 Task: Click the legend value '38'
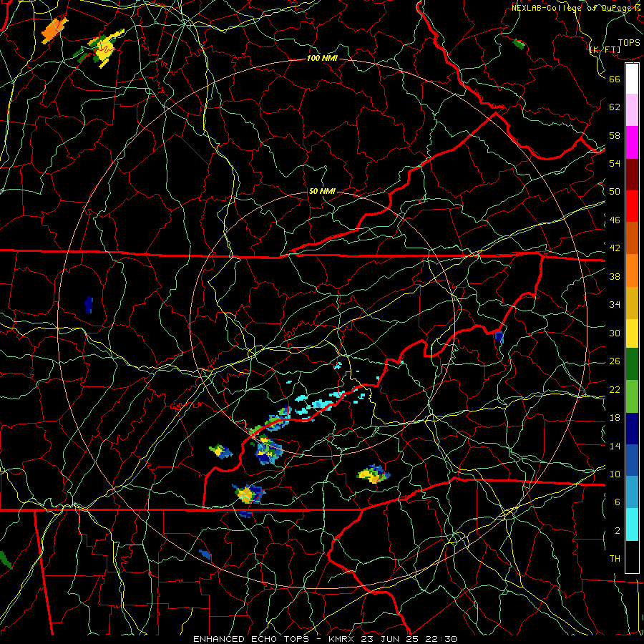pyautogui.click(x=615, y=276)
